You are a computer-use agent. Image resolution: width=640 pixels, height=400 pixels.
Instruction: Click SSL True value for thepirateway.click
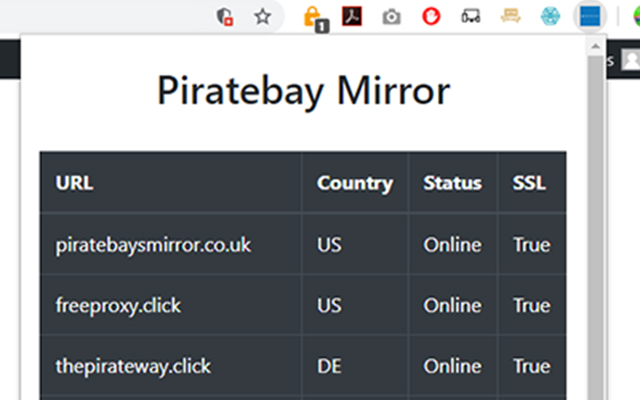pyautogui.click(x=532, y=366)
